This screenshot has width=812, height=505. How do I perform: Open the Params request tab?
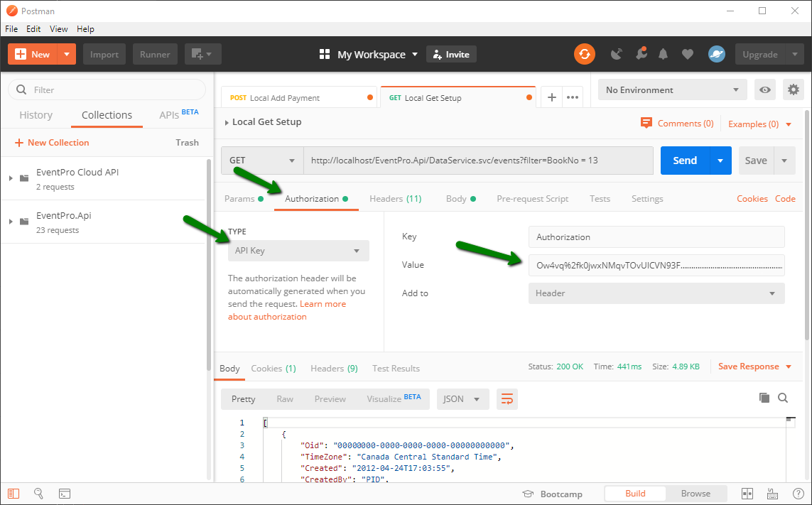(244, 198)
